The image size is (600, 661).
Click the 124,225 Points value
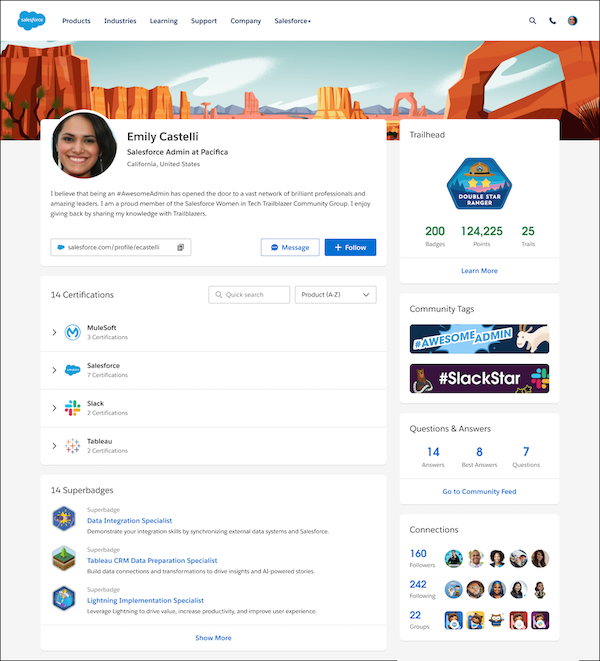482,231
